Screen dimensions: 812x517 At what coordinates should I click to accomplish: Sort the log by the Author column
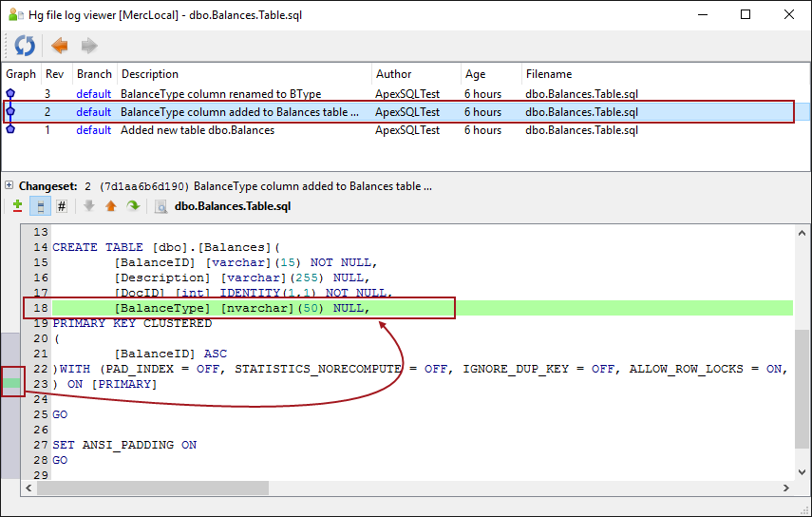pyautogui.click(x=393, y=74)
